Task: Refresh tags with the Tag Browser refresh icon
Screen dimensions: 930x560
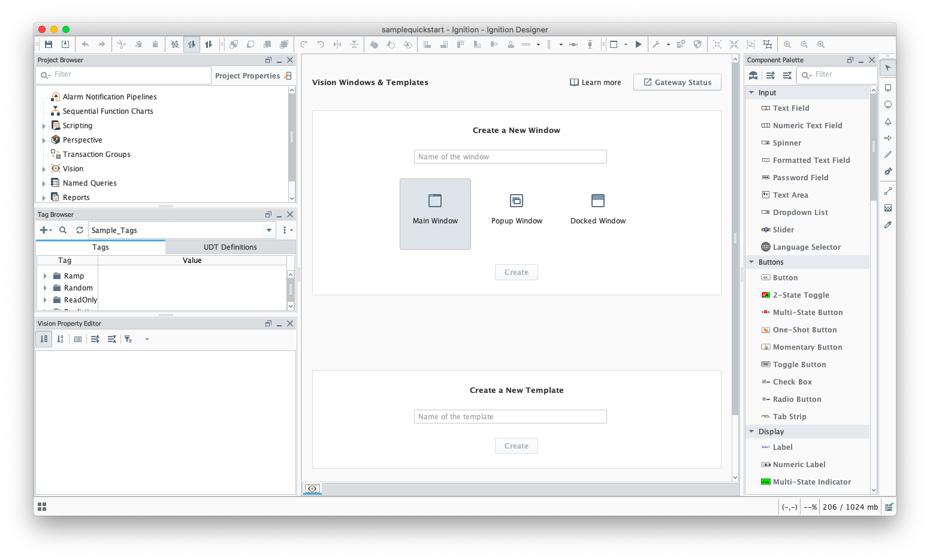Action: coord(80,230)
